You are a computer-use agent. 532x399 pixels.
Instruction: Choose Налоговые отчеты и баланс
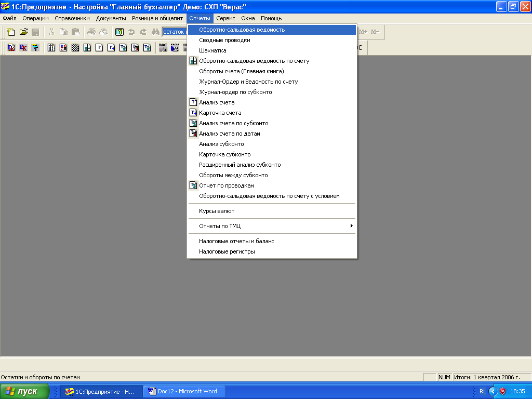(x=272, y=241)
